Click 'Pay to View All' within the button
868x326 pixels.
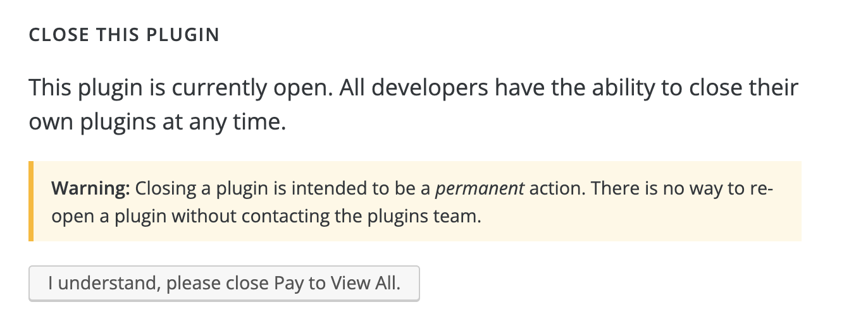337,283
